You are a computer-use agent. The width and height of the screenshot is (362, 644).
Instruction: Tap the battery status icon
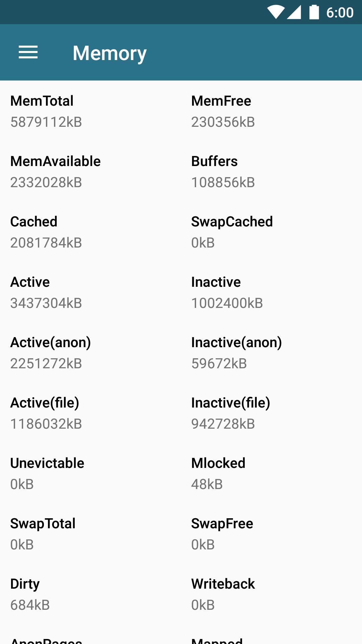pos(314,12)
